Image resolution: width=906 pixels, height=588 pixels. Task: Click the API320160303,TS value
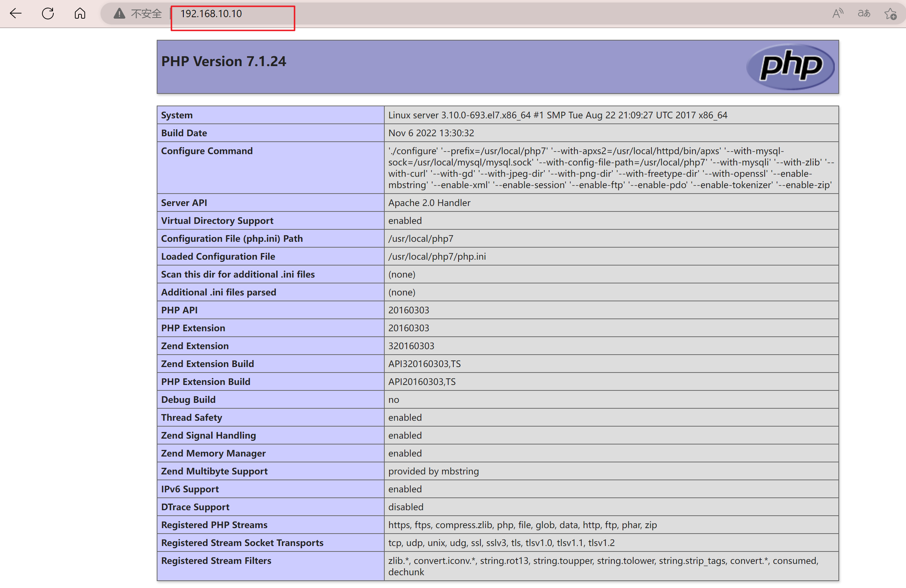pos(425,363)
